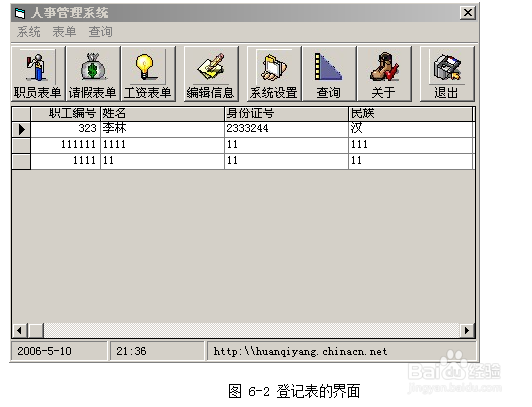Open the 表单 menu
This screenshot has height=407, width=532.
[64, 32]
